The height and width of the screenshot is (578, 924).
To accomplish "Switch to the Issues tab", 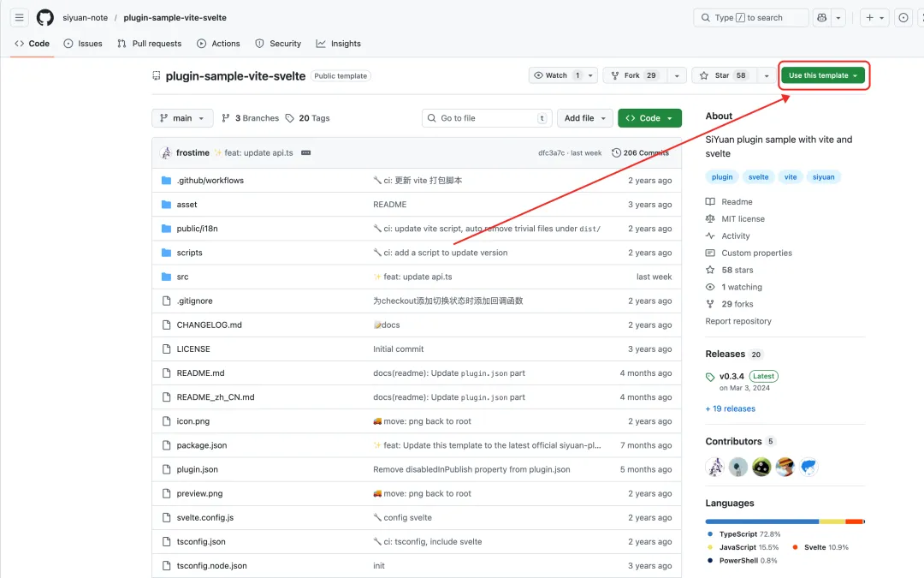I will (x=83, y=44).
